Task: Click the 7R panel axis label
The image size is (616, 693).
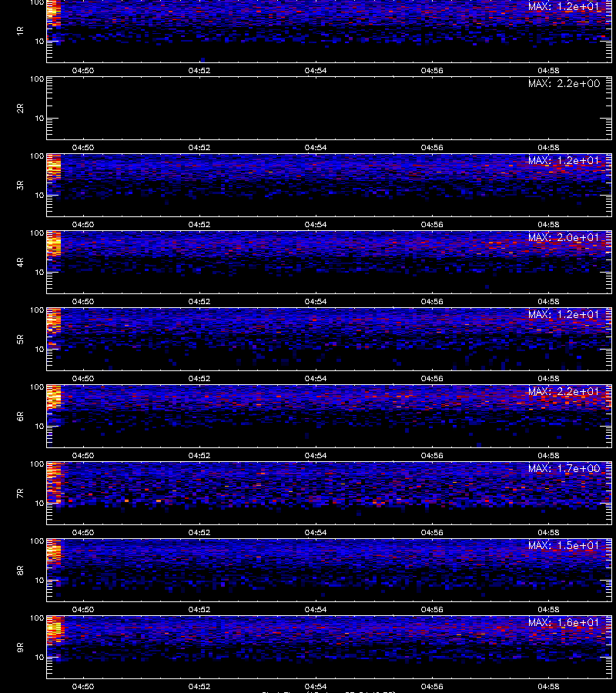Action: [x=20, y=494]
